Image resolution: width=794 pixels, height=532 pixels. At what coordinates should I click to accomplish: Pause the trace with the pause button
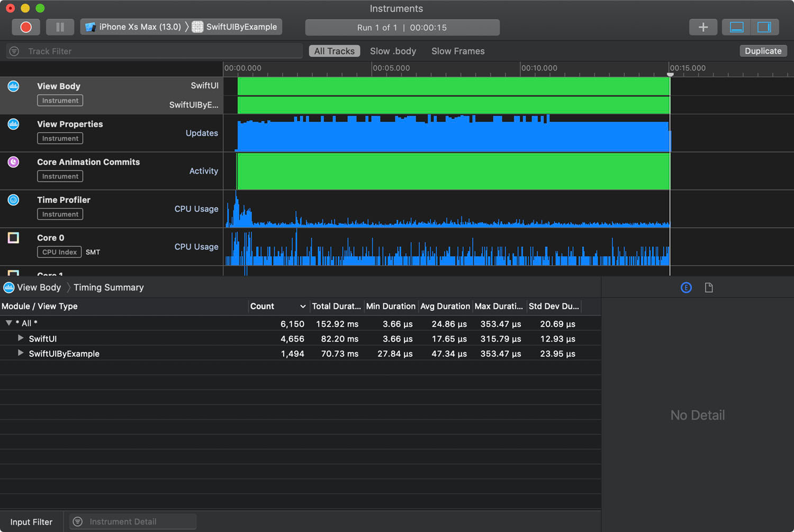tap(60, 27)
